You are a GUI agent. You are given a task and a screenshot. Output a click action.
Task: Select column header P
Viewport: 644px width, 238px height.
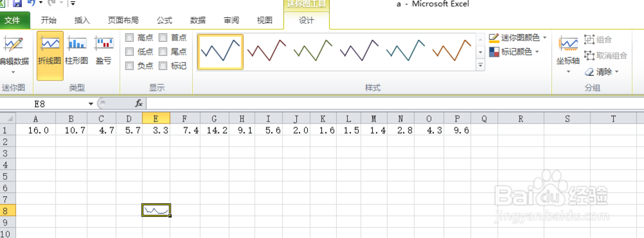point(457,119)
